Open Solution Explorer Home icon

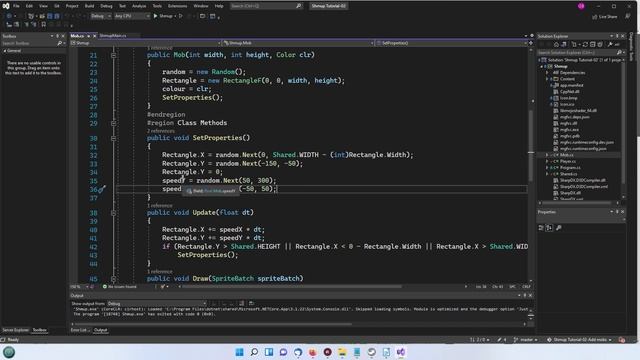tap(556, 44)
